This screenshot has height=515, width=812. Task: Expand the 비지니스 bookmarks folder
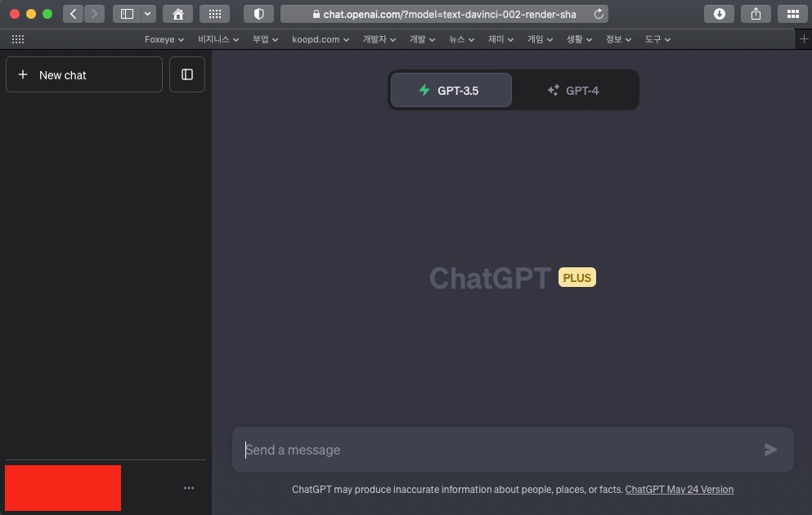pos(218,39)
